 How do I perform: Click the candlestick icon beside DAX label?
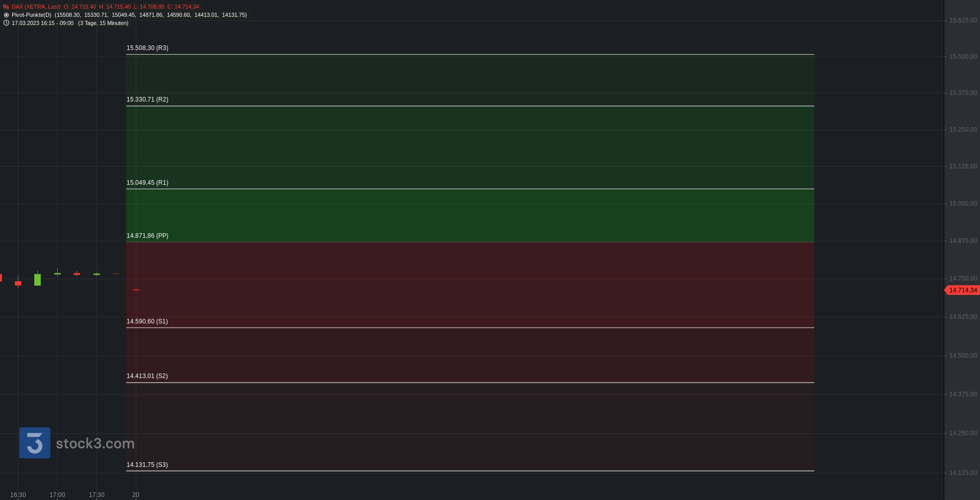[x=6, y=7]
